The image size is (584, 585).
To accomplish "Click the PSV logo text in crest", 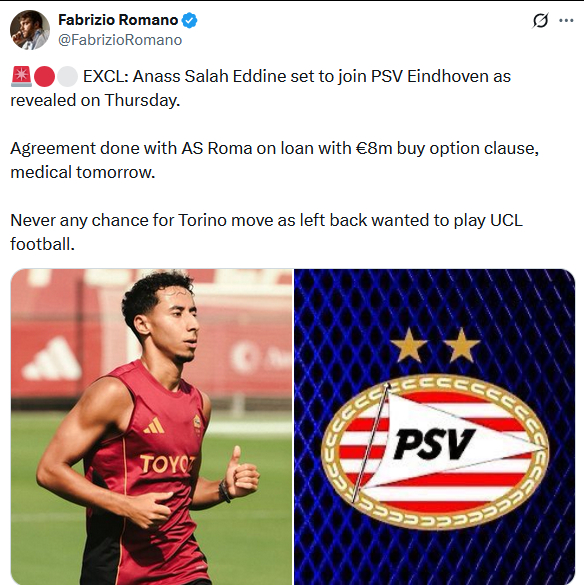I will coord(434,444).
